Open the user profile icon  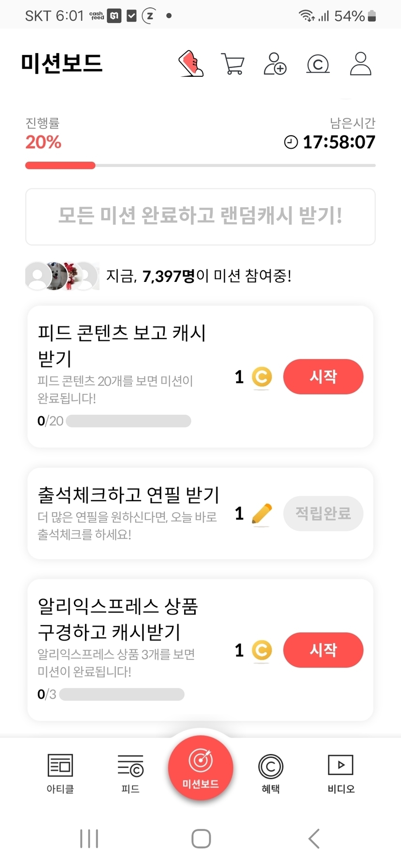pyautogui.click(x=360, y=64)
